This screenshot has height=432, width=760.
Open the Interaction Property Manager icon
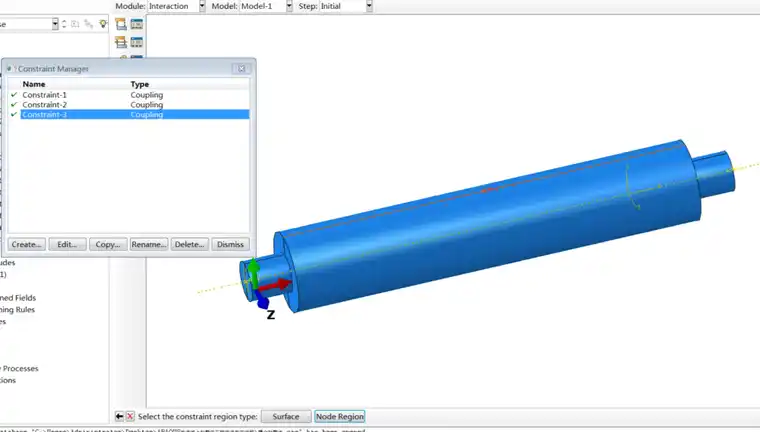click(x=136, y=42)
